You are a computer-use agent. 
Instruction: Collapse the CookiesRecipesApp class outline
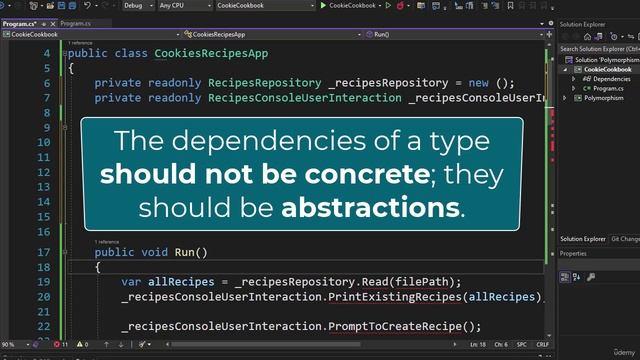pos(65,53)
